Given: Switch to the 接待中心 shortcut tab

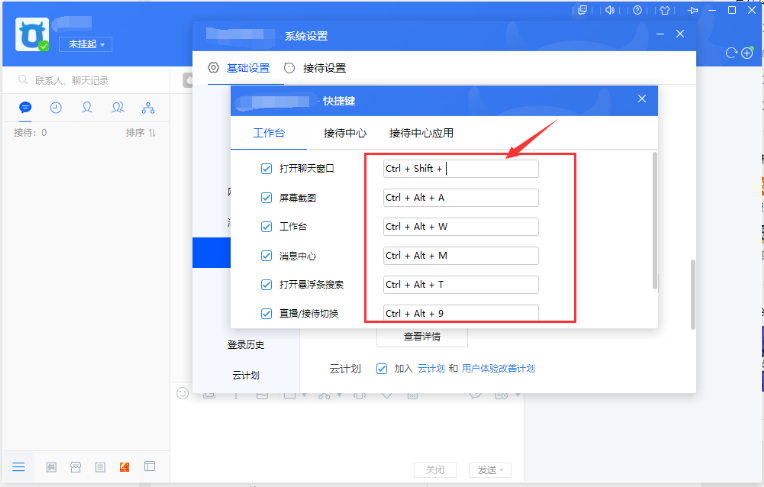Looking at the screenshot, I should click(x=345, y=133).
